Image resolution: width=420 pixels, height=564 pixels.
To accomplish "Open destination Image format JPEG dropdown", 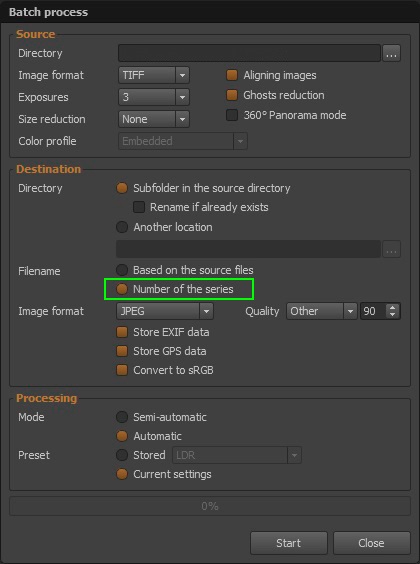I will click(x=165, y=311).
